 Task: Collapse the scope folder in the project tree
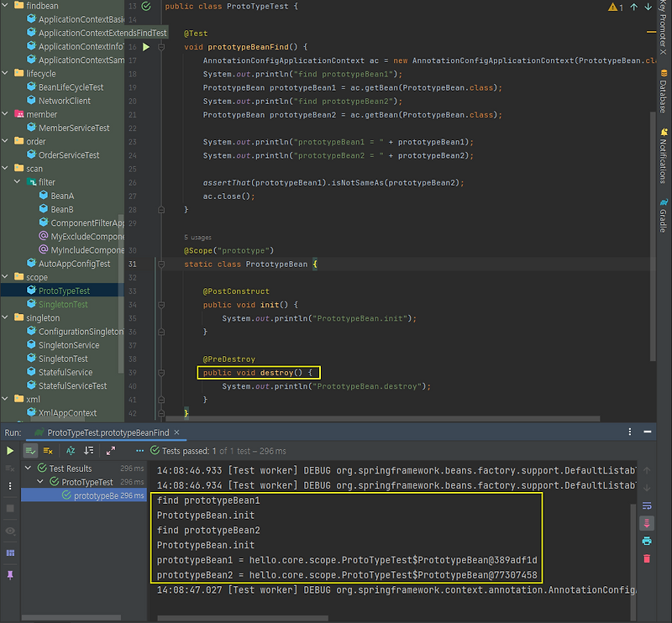click(7, 277)
